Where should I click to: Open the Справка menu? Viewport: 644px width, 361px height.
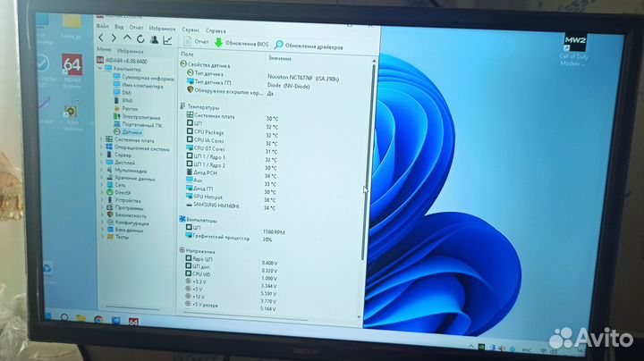click(x=216, y=30)
